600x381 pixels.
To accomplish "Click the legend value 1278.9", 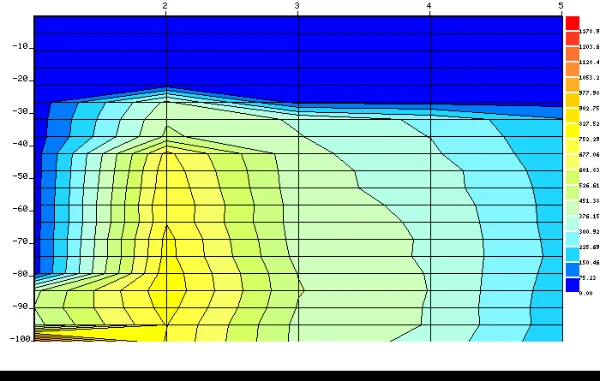I will [589, 31].
